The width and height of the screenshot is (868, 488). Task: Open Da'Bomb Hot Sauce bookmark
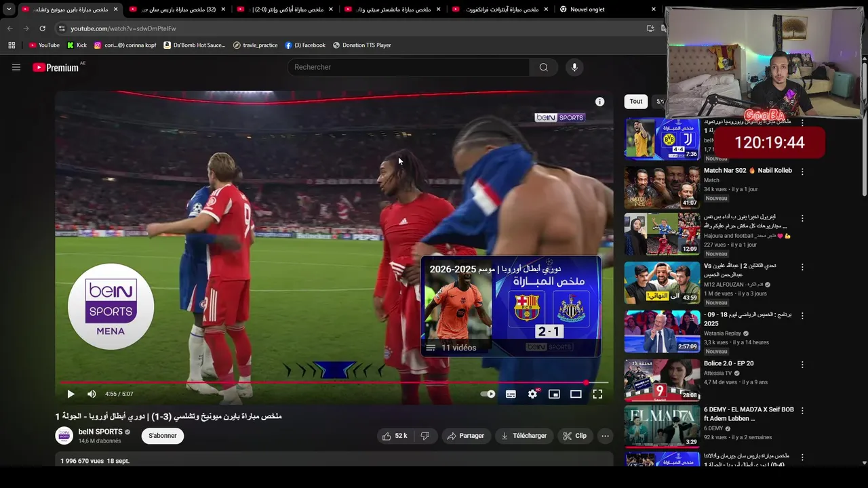click(195, 45)
